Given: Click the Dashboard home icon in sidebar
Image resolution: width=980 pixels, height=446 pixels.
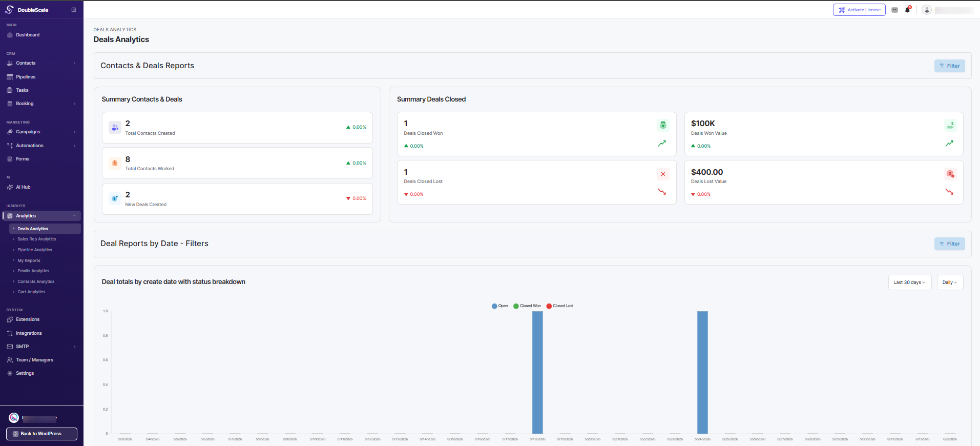Looking at the screenshot, I should pyautogui.click(x=10, y=35).
